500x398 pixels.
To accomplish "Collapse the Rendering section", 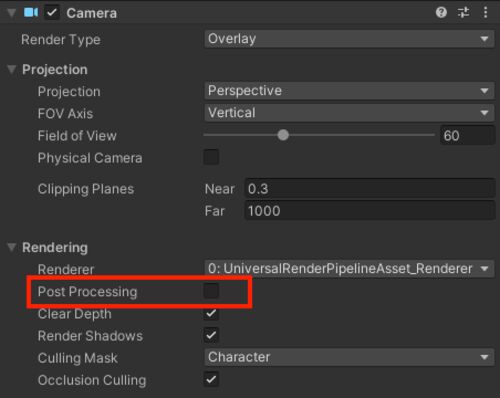I will point(12,247).
